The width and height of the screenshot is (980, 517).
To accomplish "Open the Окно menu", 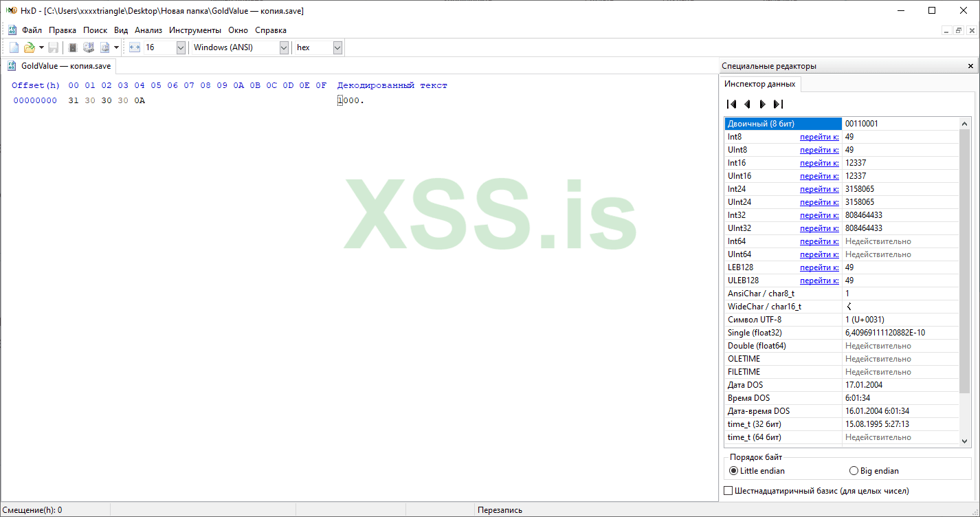I will click(x=238, y=30).
